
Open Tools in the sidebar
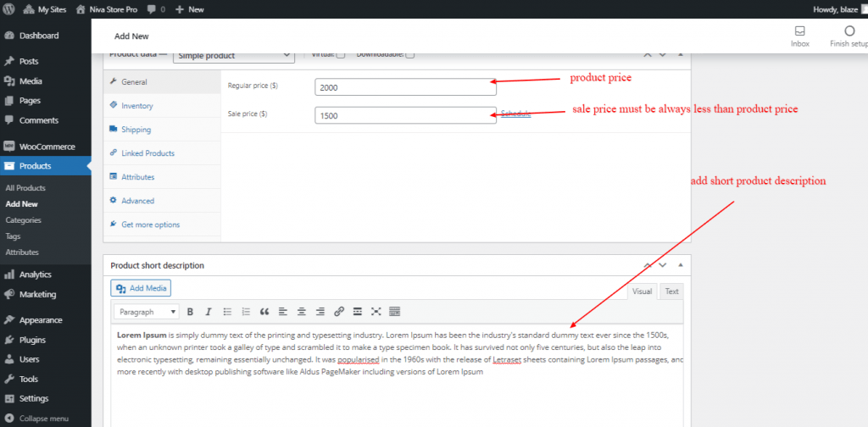coord(46,380)
